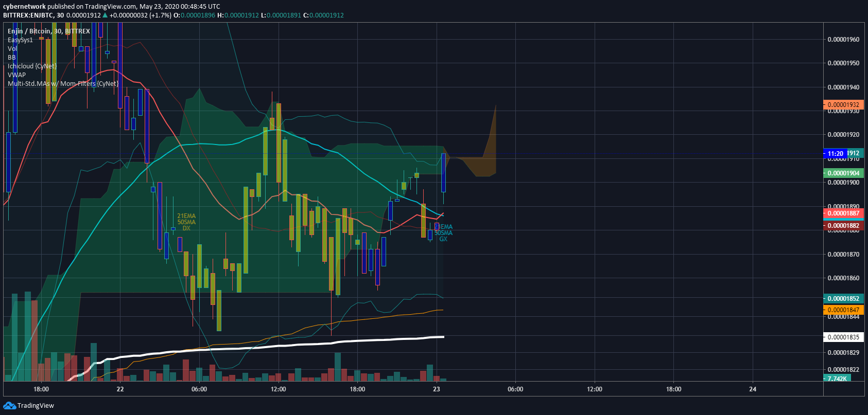
Task: Click the TradingView text in footer
Action: (x=36, y=406)
